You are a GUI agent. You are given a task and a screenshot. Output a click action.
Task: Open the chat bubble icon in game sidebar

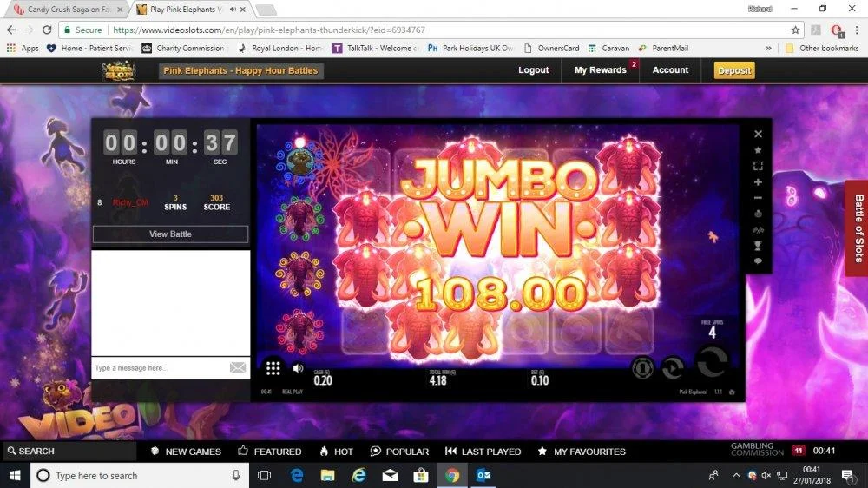(758, 260)
